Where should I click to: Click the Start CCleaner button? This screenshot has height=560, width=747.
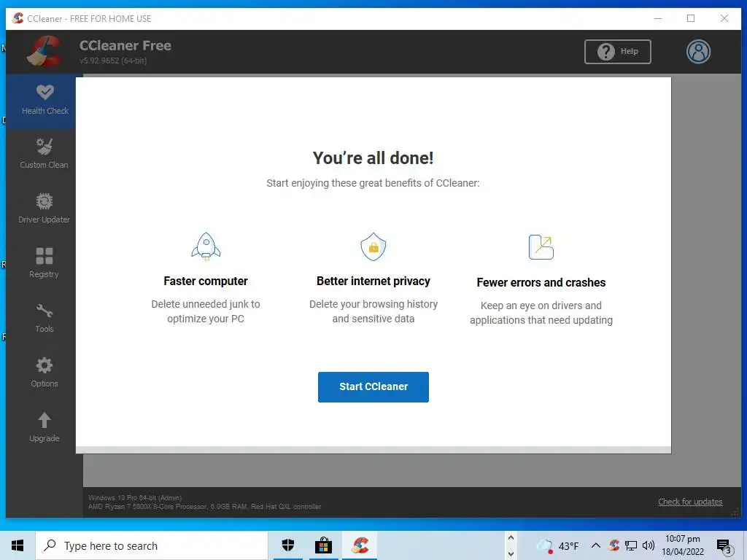click(373, 386)
